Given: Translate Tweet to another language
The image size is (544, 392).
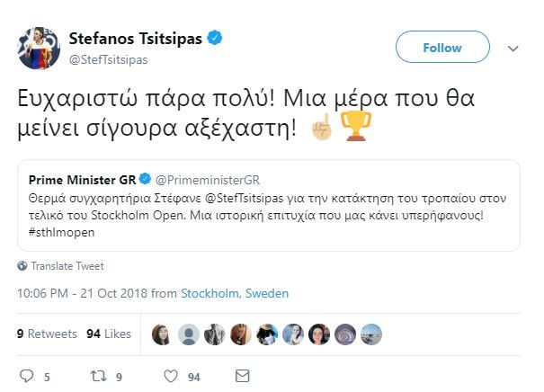Looking at the screenshot, I should click(67, 266).
